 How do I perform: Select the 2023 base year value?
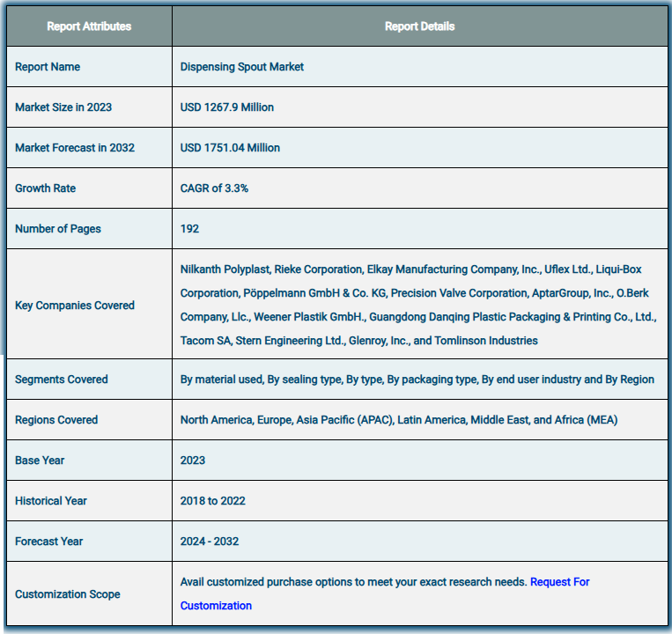(x=192, y=461)
